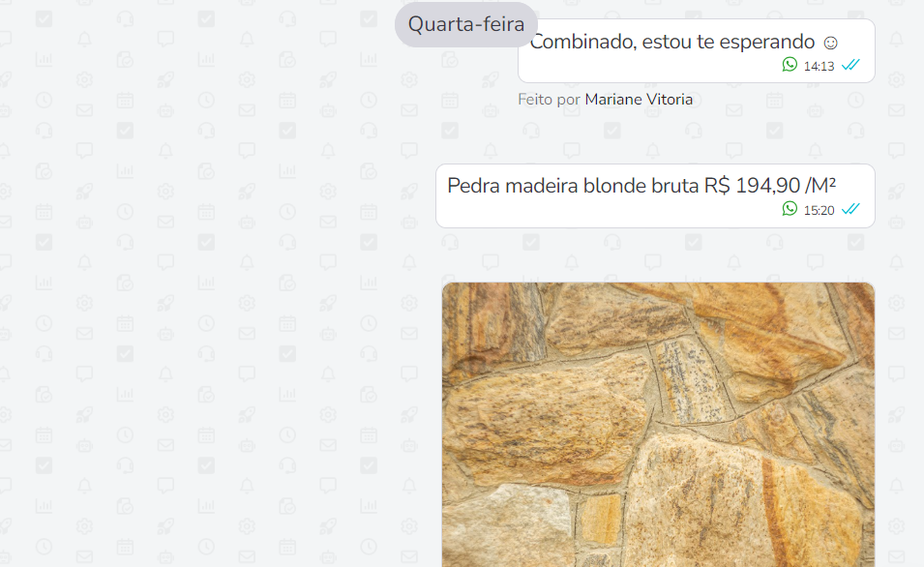Viewport: 924px width, 567px height.
Task: Click the 15:20 message timestamp
Action: point(820,210)
